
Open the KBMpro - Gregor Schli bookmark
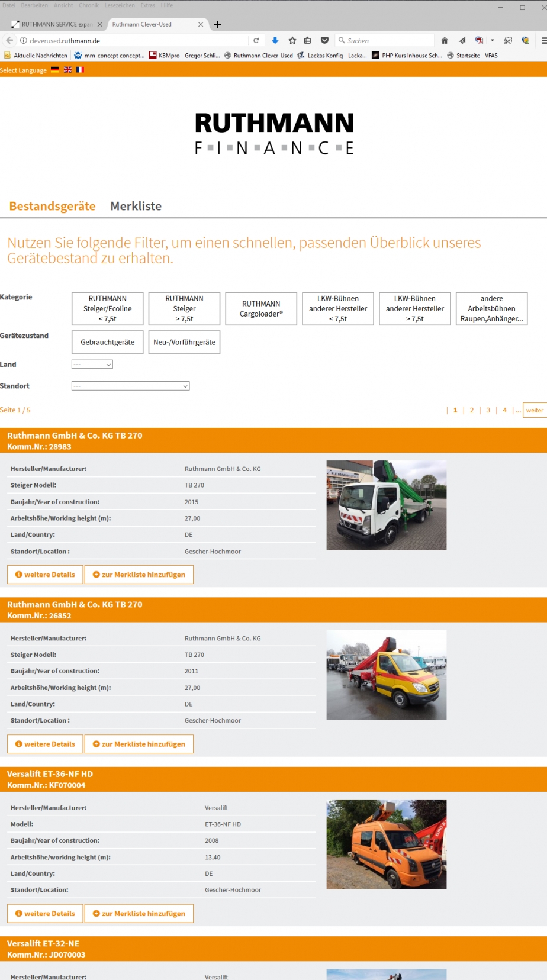click(x=184, y=55)
